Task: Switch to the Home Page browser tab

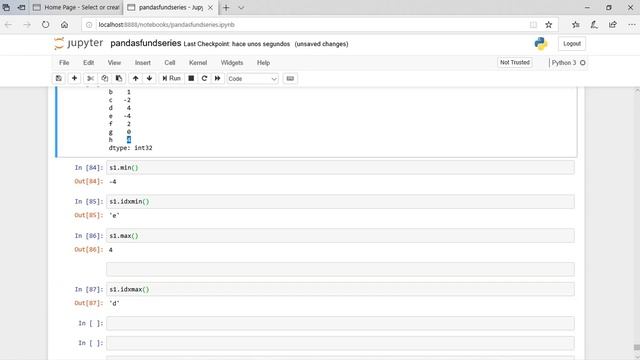Action: tap(76, 7)
